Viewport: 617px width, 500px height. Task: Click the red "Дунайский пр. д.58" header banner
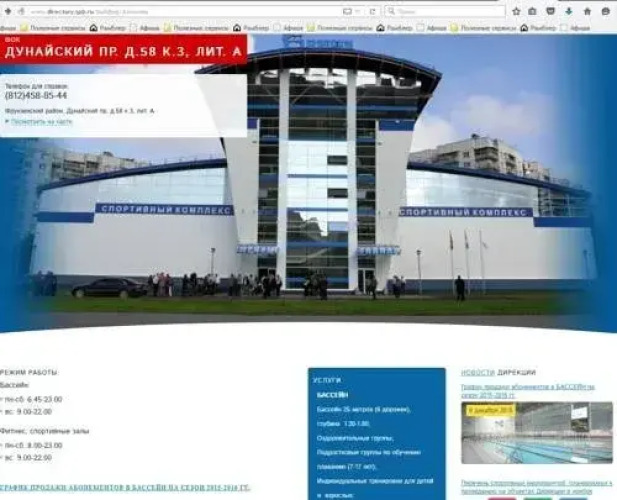pos(123,50)
